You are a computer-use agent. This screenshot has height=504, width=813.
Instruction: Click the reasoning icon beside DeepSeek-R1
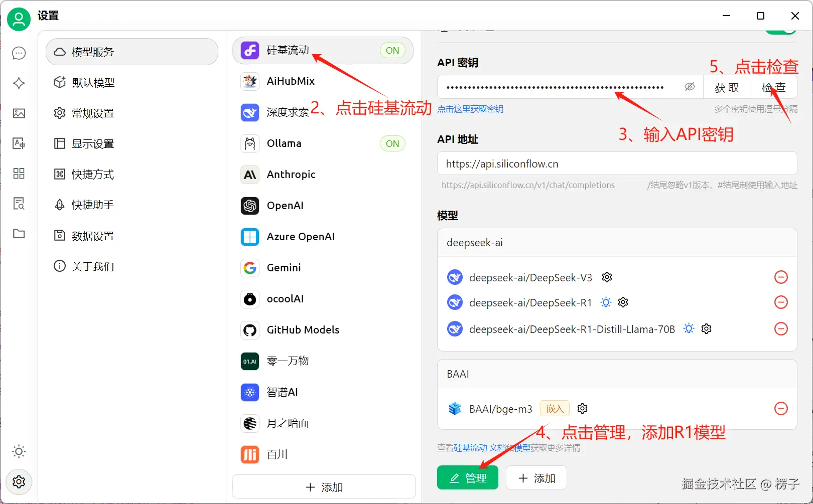point(606,302)
